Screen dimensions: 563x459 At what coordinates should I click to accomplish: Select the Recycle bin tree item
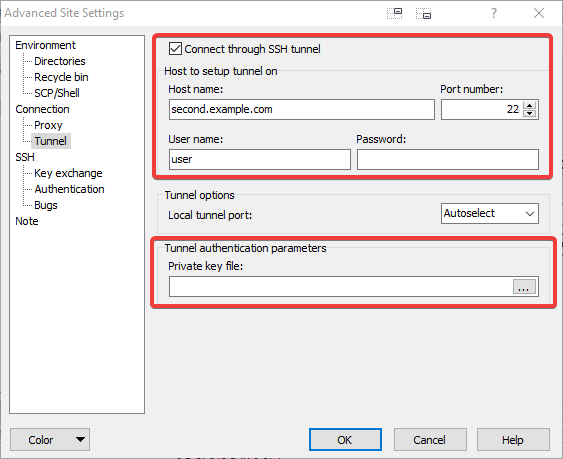click(x=61, y=77)
